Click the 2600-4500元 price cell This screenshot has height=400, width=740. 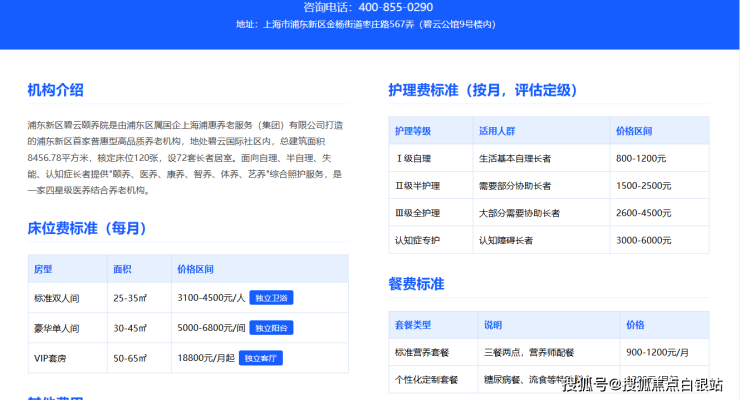point(643,213)
